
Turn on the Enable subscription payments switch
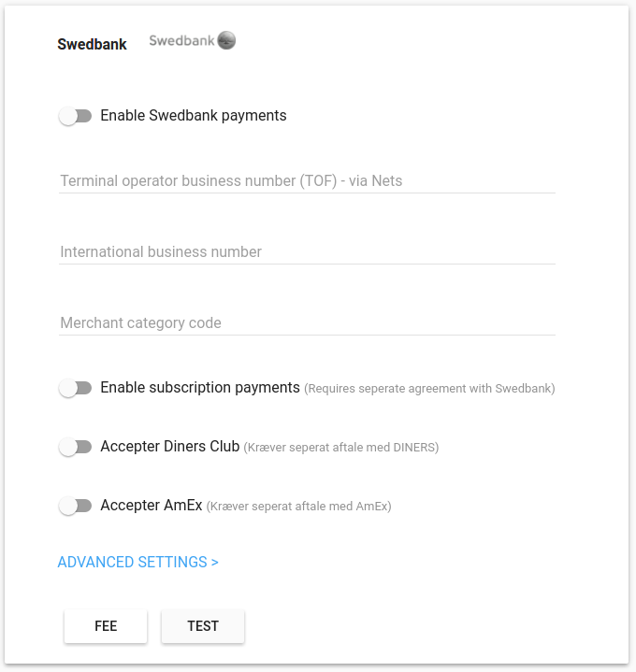coord(76,388)
